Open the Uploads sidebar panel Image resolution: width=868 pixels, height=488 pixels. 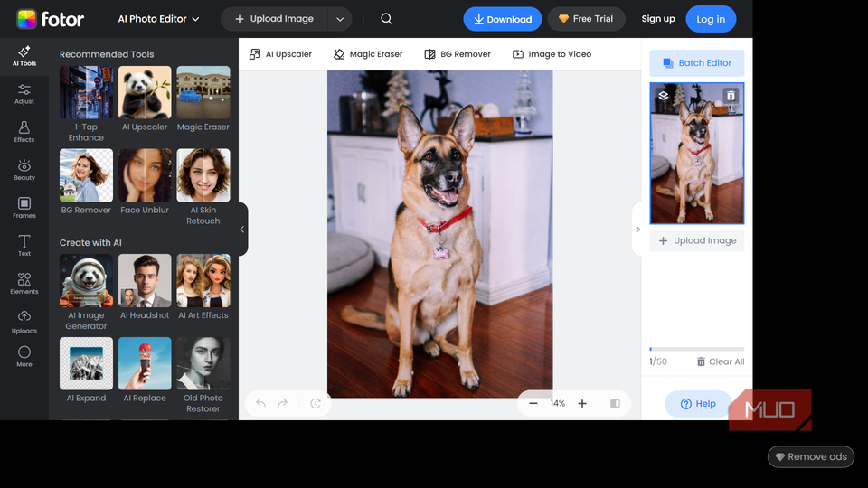tap(24, 323)
